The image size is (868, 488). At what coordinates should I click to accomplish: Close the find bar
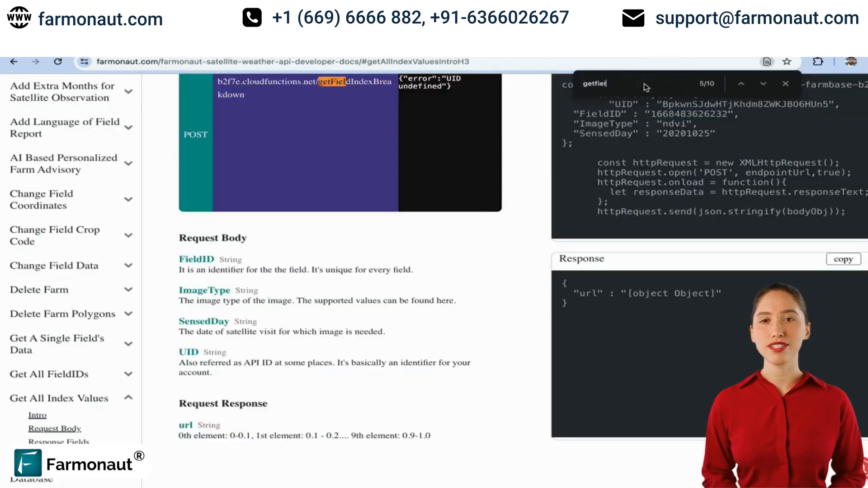tap(785, 84)
